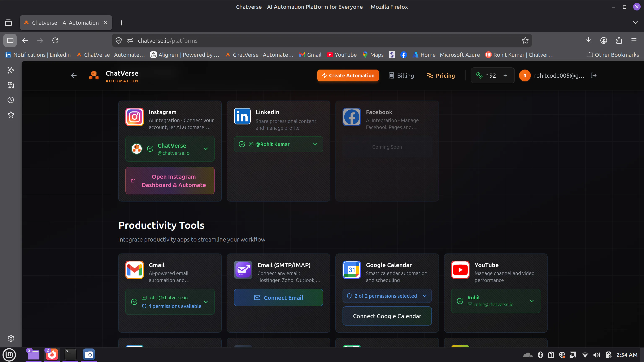The height and width of the screenshot is (362, 644).
Task: Click the 192 credits coin icon
Action: point(479,75)
